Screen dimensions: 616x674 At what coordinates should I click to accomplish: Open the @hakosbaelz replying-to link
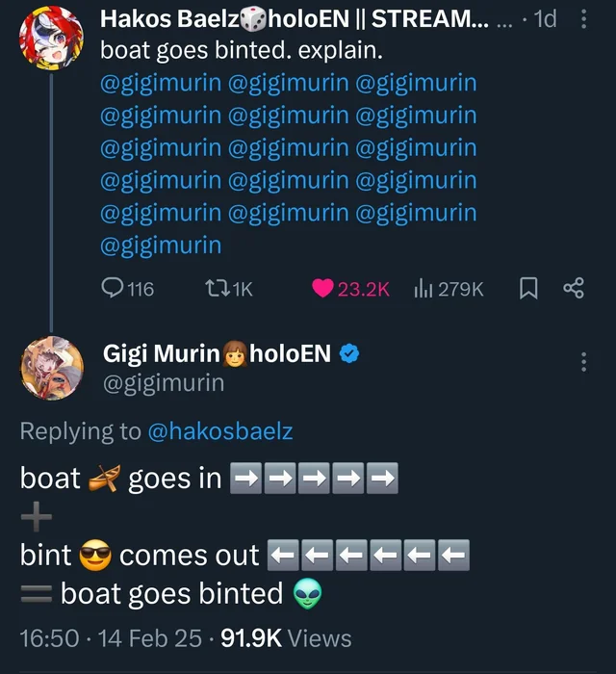tap(219, 431)
